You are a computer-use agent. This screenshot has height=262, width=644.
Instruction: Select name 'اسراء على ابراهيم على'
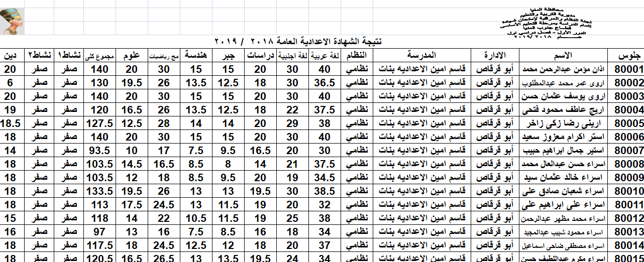click(x=563, y=204)
